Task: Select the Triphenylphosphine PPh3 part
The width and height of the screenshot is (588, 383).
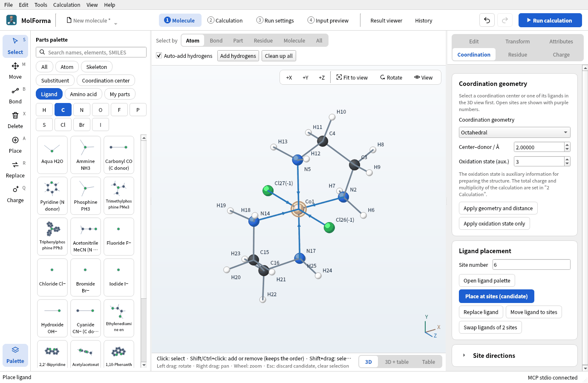Action: click(x=52, y=237)
